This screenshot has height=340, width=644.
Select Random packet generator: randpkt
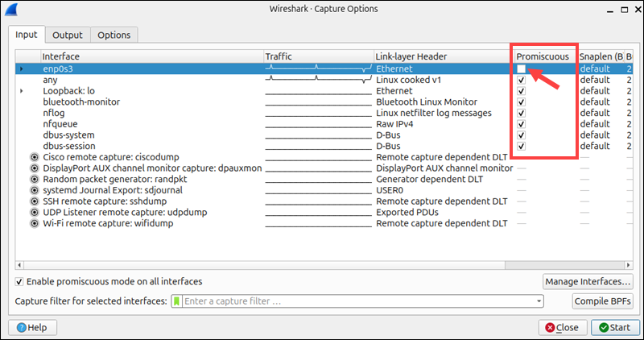click(x=324, y=179)
